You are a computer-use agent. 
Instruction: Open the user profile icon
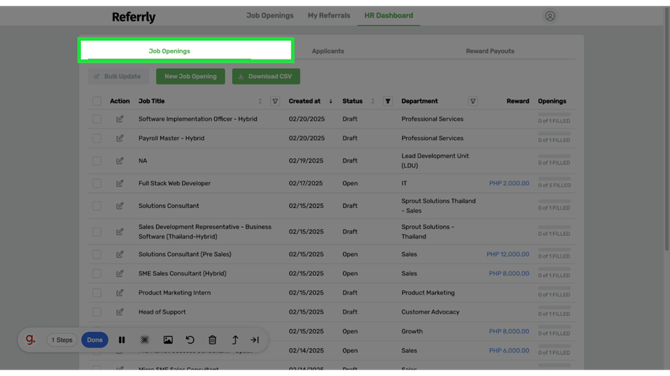[x=550, y=16]
